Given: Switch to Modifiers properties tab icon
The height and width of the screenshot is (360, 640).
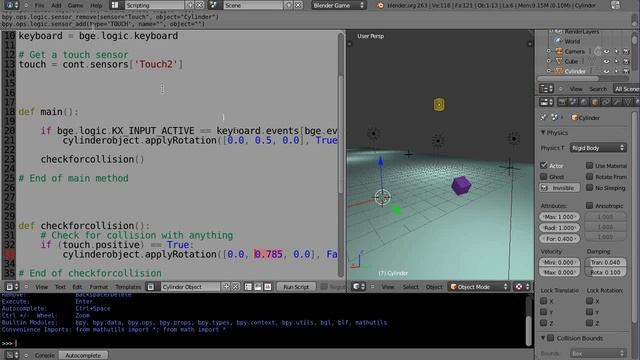Looking at the screenshot, I should tap(617, 102).
